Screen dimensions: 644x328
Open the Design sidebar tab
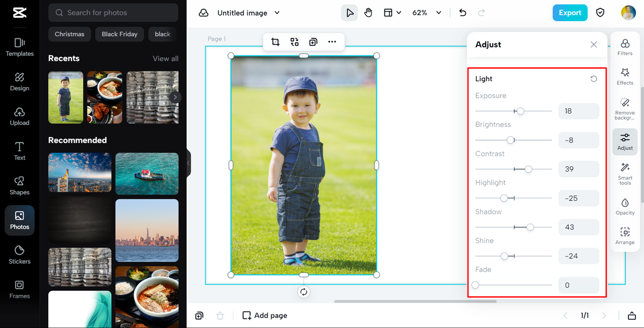tap(20, 82)
